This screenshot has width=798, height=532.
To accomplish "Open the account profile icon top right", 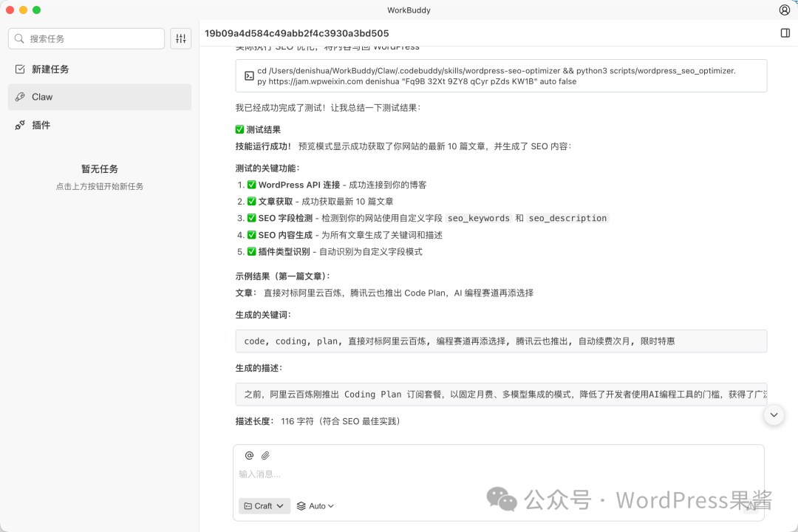I will [x=785, y=10].
